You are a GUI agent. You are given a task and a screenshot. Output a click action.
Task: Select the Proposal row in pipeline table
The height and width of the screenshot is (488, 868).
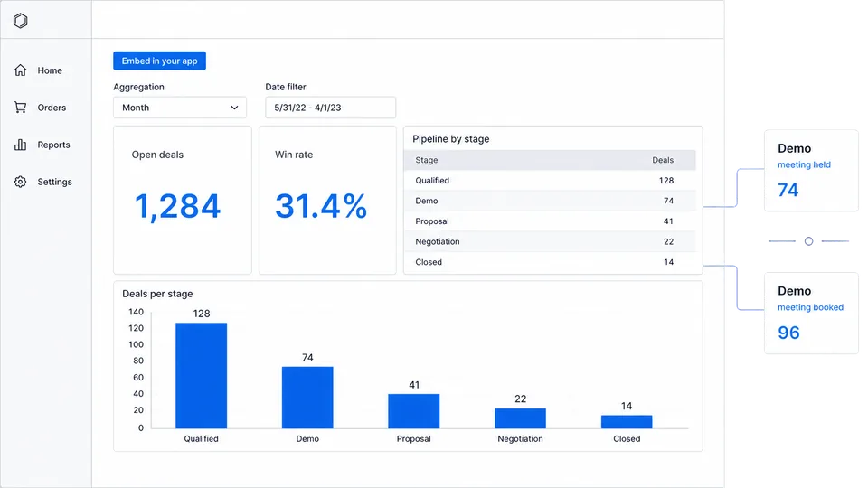[550, 221]
